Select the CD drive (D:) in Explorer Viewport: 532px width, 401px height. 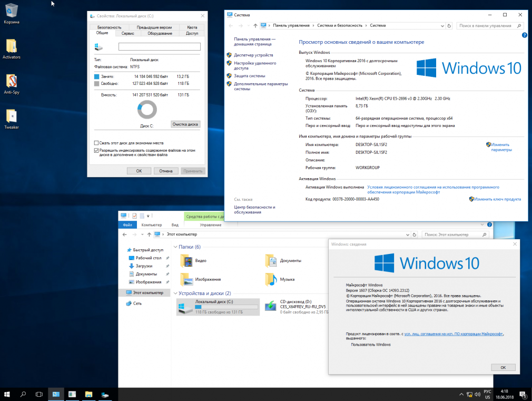[296, 307]
